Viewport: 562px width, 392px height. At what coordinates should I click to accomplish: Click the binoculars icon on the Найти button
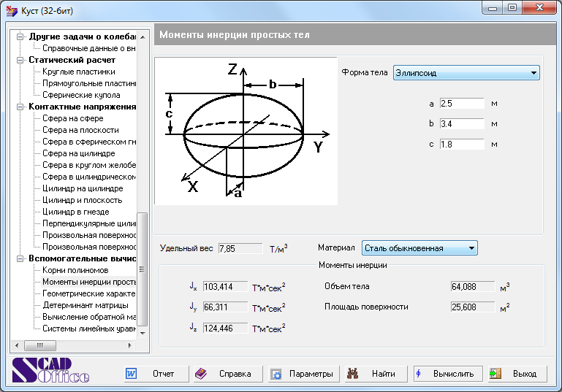point(352,374)
